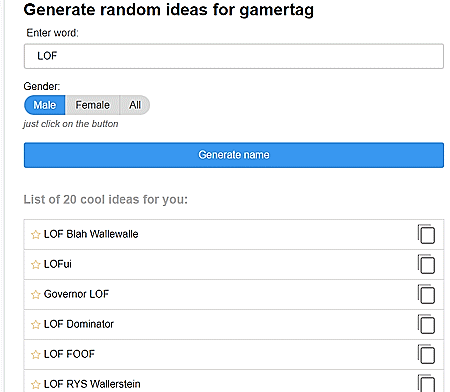Copy the LOFui gamertag
450x392 pixels.
426,264
